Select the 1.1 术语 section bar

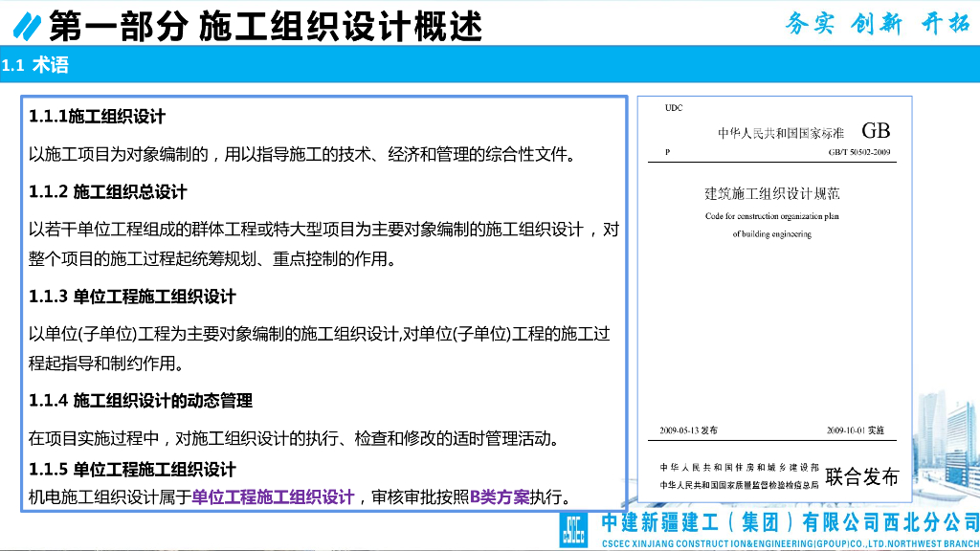[35, 66]
